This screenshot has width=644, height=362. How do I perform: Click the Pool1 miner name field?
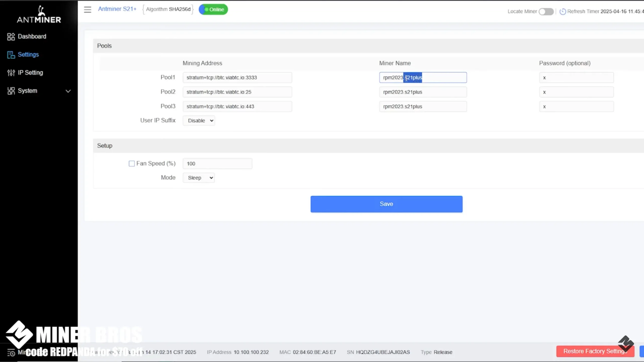click(x=423, y=77)
